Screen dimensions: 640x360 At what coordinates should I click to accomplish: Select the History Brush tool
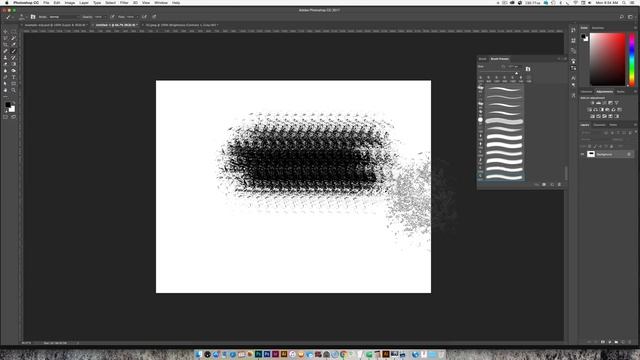(13, 58)
